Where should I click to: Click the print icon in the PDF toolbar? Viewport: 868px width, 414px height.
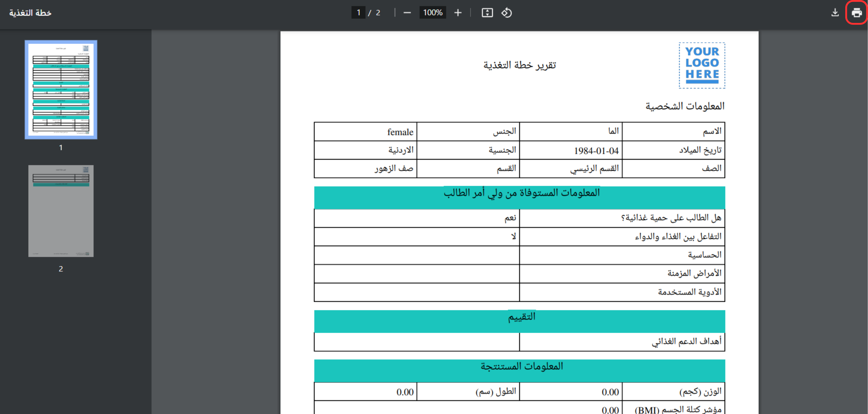[857, 13]
